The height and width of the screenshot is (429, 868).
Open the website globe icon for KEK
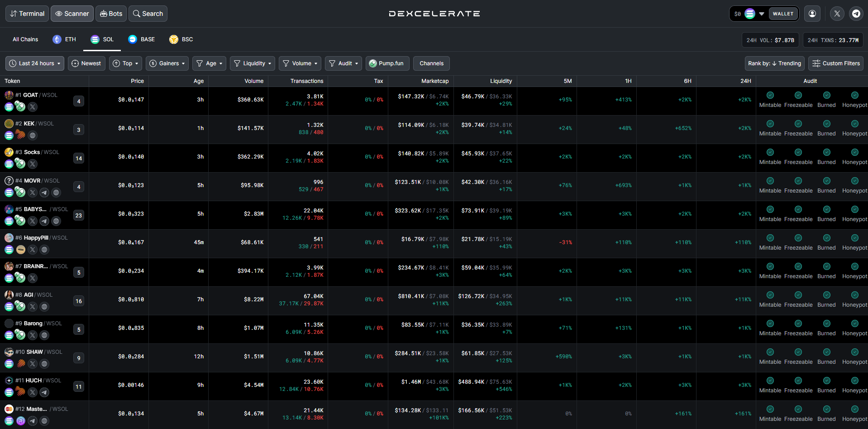[x=33, y=135]
